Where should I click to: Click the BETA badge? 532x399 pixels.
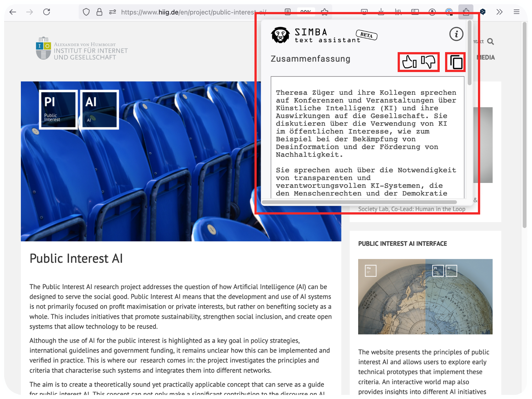(x=367, y=35)
